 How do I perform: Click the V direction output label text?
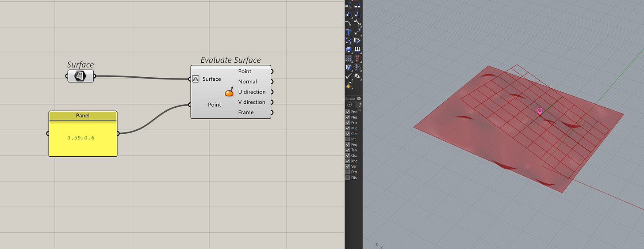(x=252, y=102)
